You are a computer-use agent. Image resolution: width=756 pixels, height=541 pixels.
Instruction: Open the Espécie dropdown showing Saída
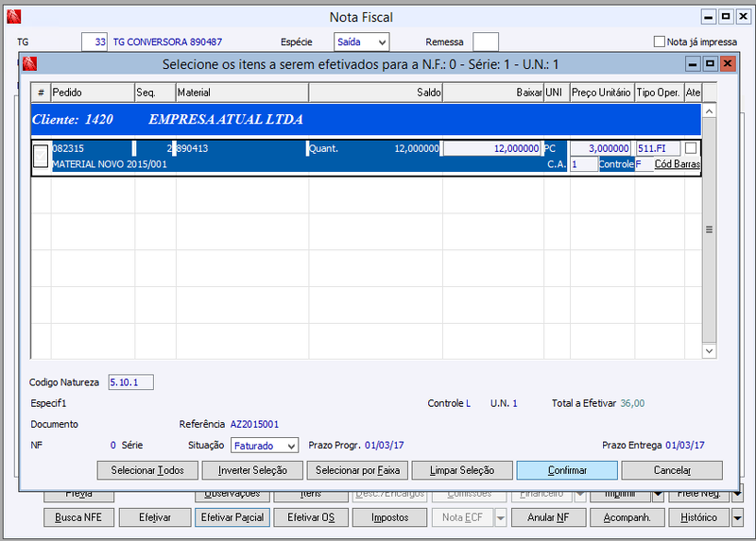[x=362, y=42]
